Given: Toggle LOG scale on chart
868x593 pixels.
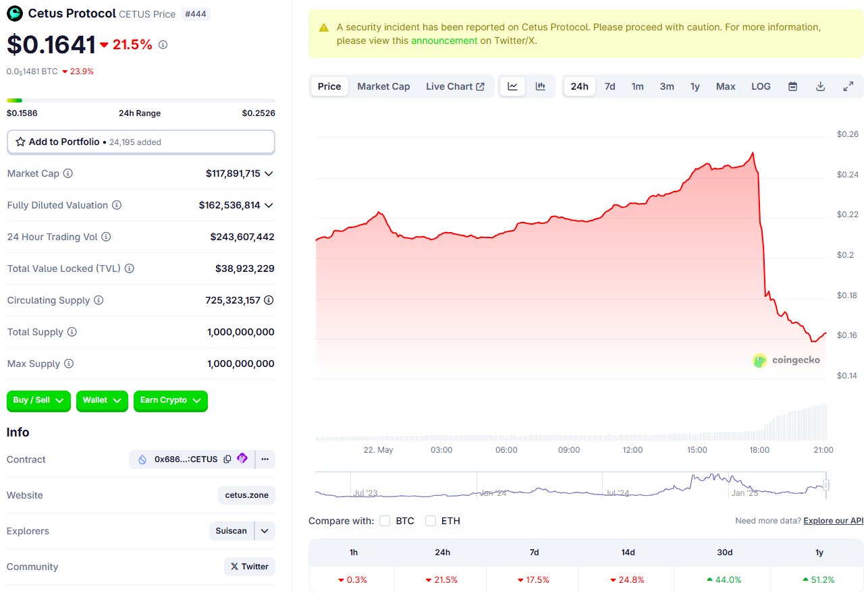Looking at the screenshot, I should pyautogui.click(x=761, y=86).
